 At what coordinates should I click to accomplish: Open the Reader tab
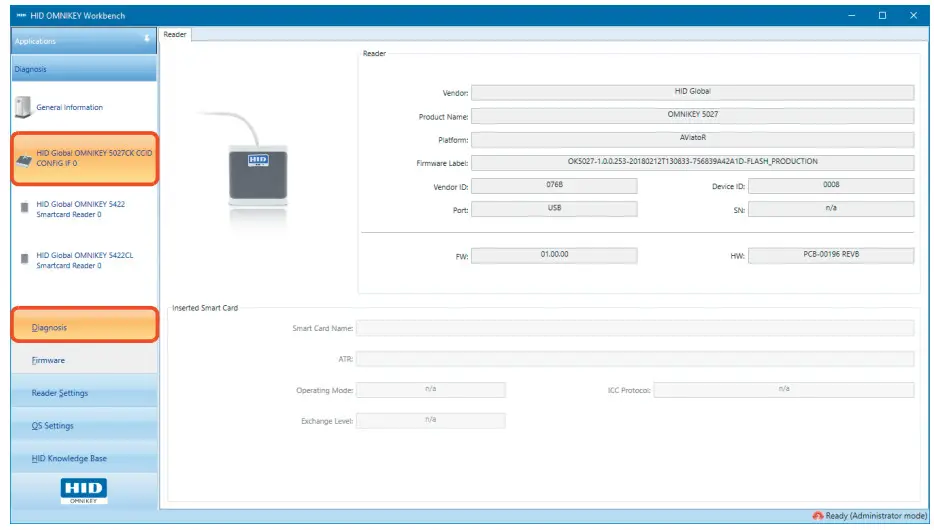(x=175, y=35)
